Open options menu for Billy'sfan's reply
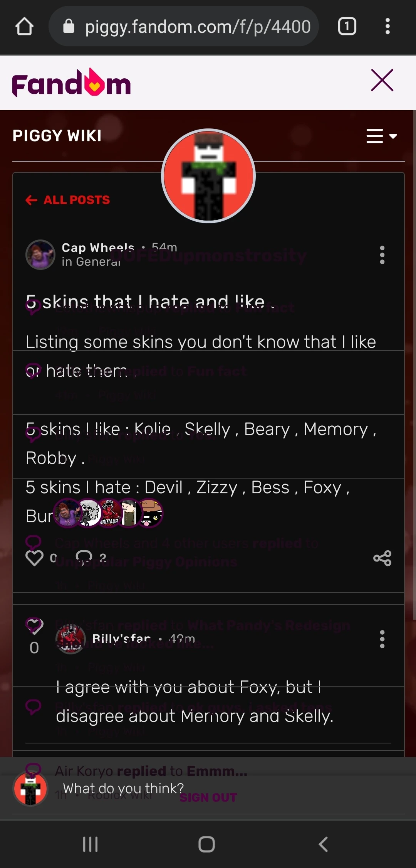416x868 pixels. pos(382,639)
